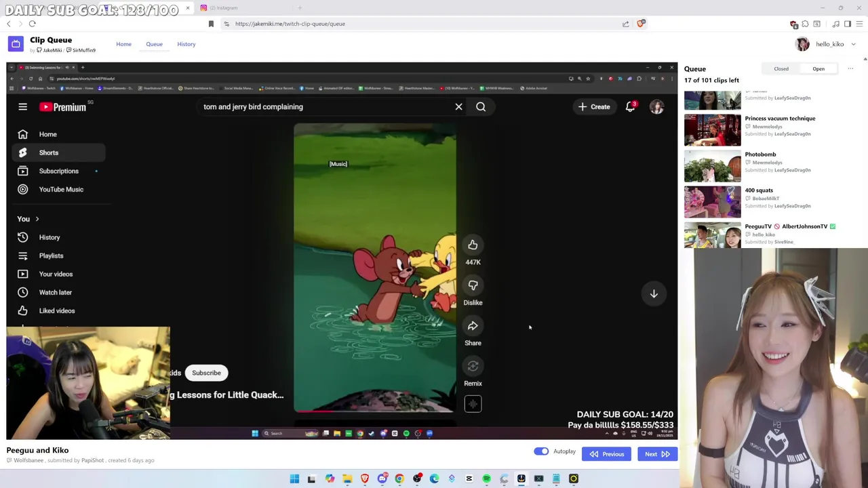Open Watch later in sidebar
Screen dimensions: 868x488
click(x=58, y=292)
